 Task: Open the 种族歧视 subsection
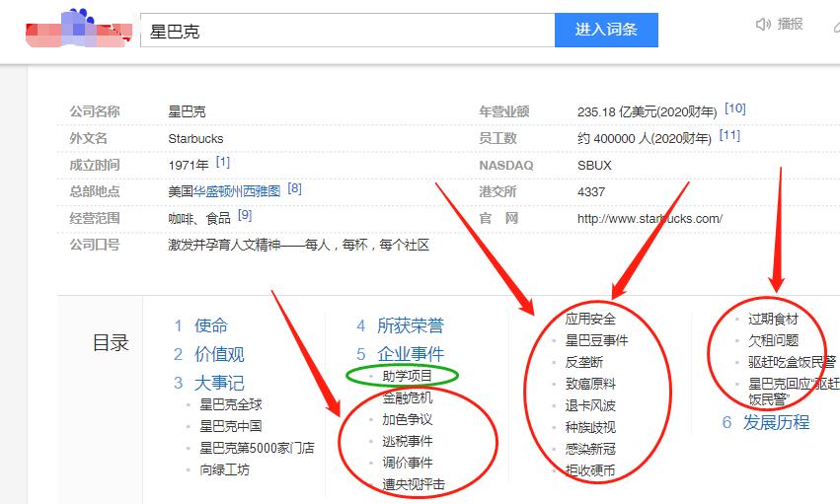590,427
